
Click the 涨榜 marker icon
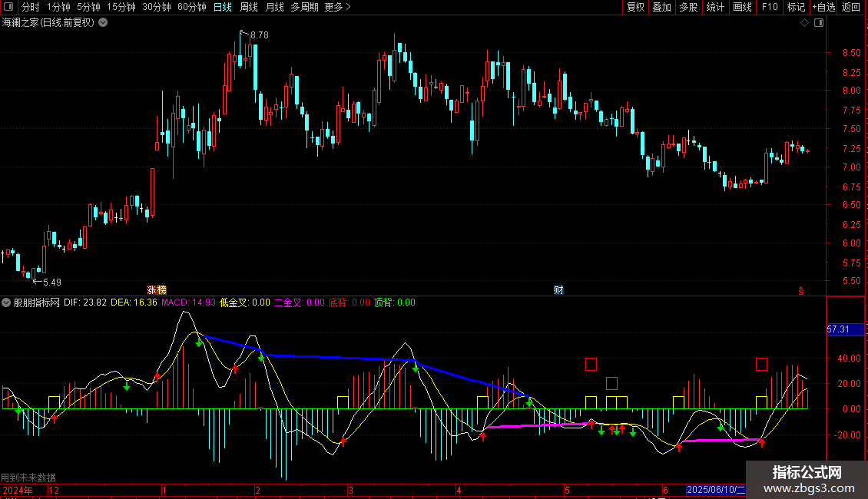pos(156,290)
